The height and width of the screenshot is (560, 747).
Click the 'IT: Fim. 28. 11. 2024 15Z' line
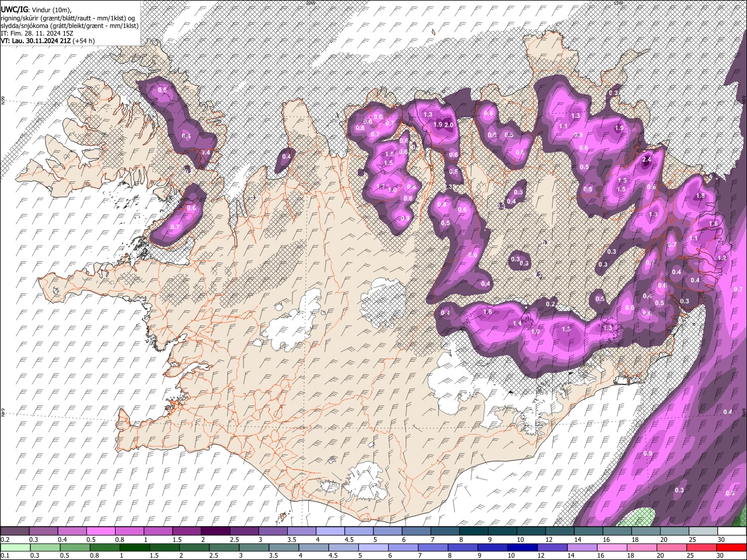tap(37, 33)
